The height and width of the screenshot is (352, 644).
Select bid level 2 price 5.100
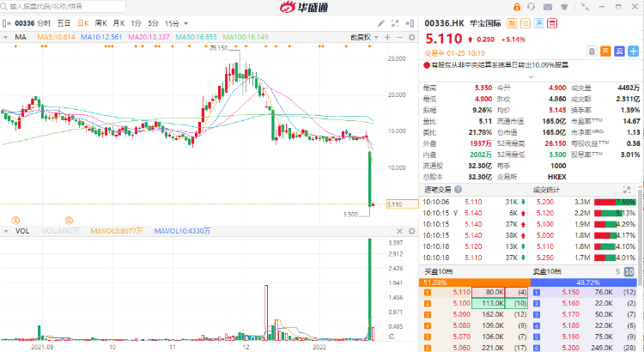pos(462,303)
